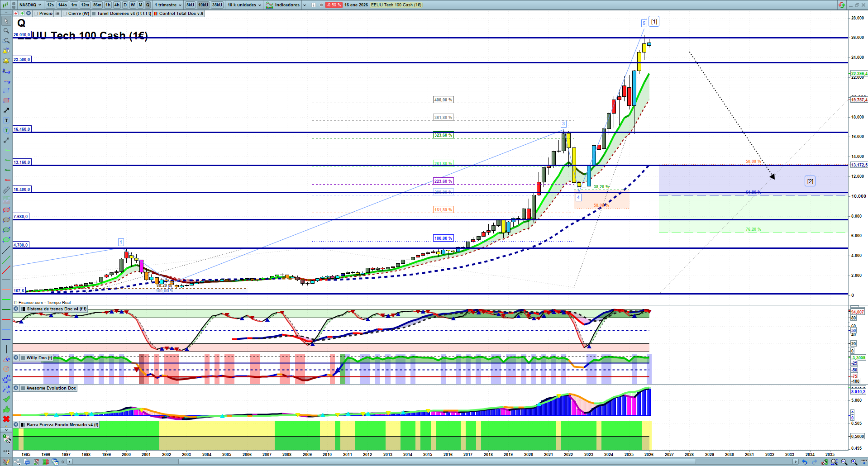Image resolution: width=868 pixels, height=466 pixels.
Task: Open the 10 k unidades dropdown
Action: coord(244,5)
